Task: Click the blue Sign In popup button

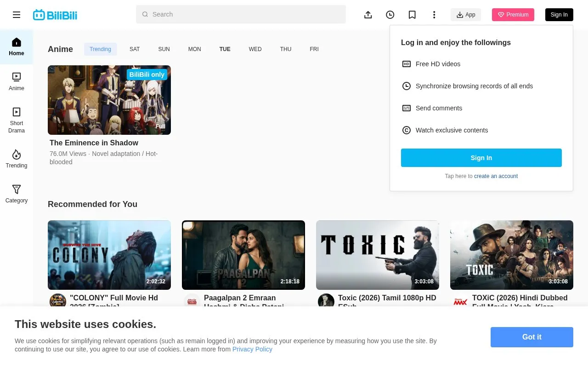Action: [x=481, y=158]
